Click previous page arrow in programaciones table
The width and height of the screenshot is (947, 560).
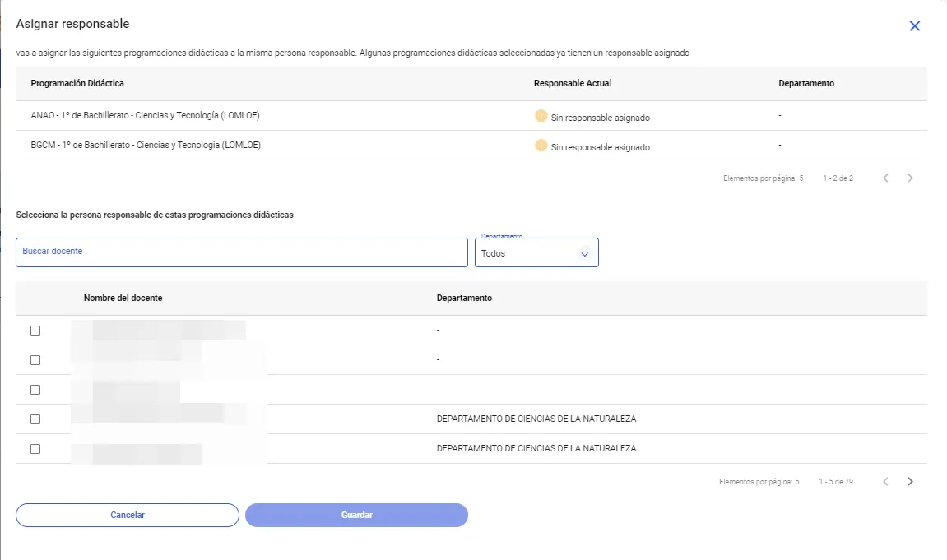[885, 178]
